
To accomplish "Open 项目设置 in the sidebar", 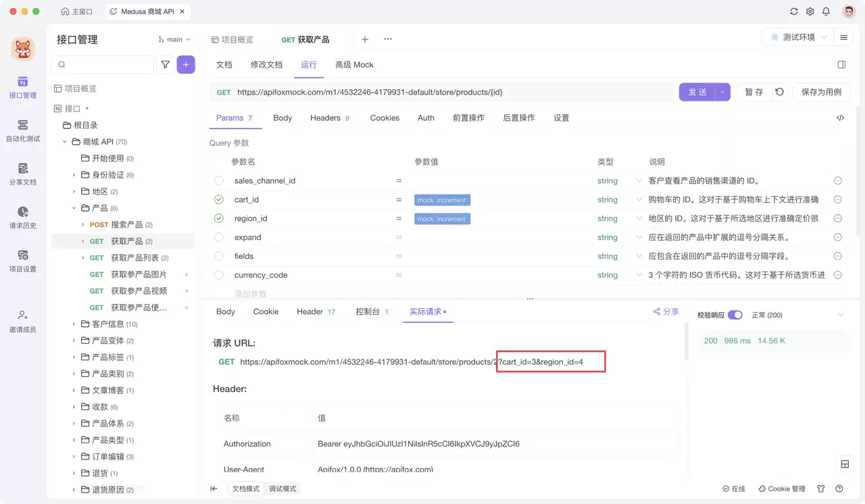I will click(23, 261).
